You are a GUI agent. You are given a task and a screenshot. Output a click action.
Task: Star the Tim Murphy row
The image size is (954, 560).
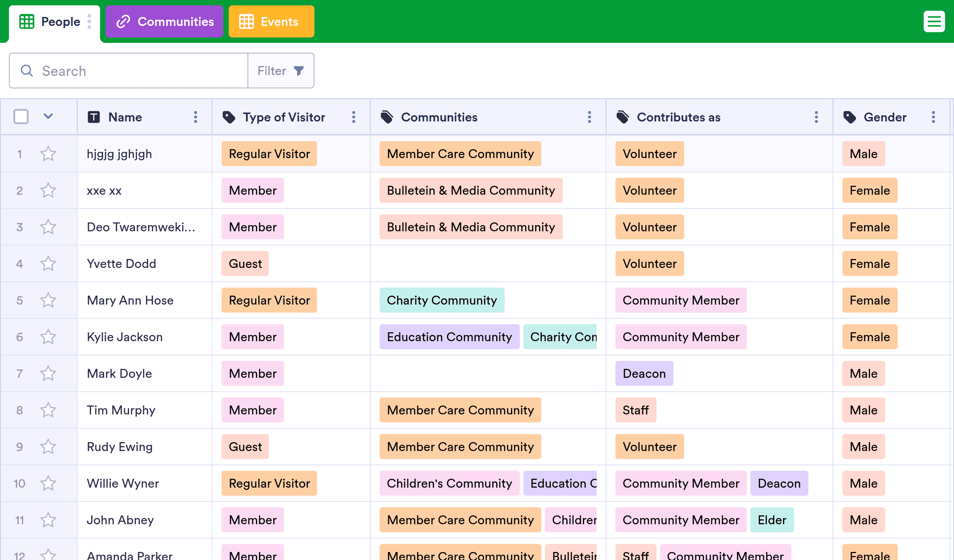(x=48, y=410)
